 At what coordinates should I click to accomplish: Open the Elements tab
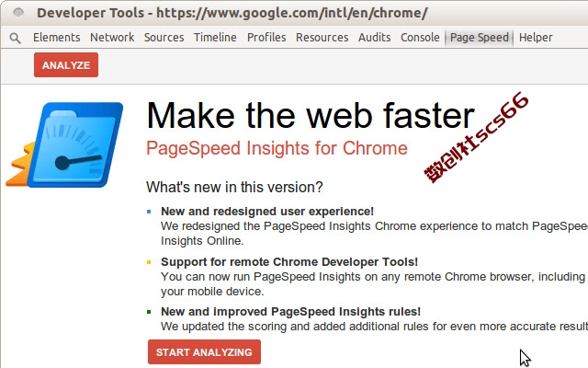point(57,38)
